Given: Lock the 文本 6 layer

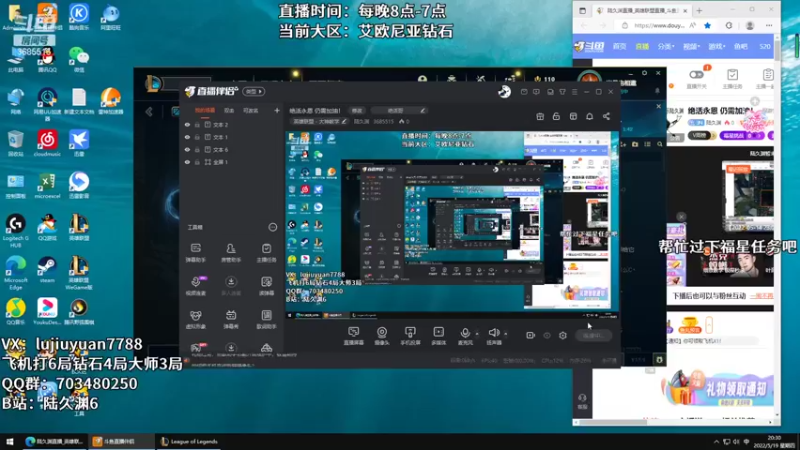Looking at the screenshot, I should click(x=197, y=149).
